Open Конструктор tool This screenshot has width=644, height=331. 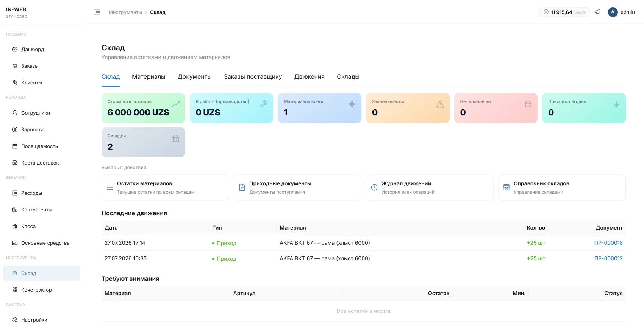42,290
